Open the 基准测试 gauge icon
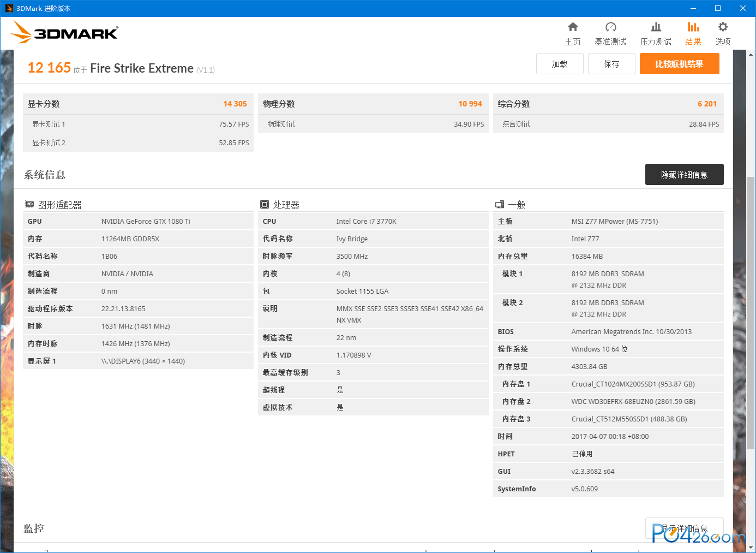Image resolution: width=756 pixels, height=553 pixels. point(610,27)
